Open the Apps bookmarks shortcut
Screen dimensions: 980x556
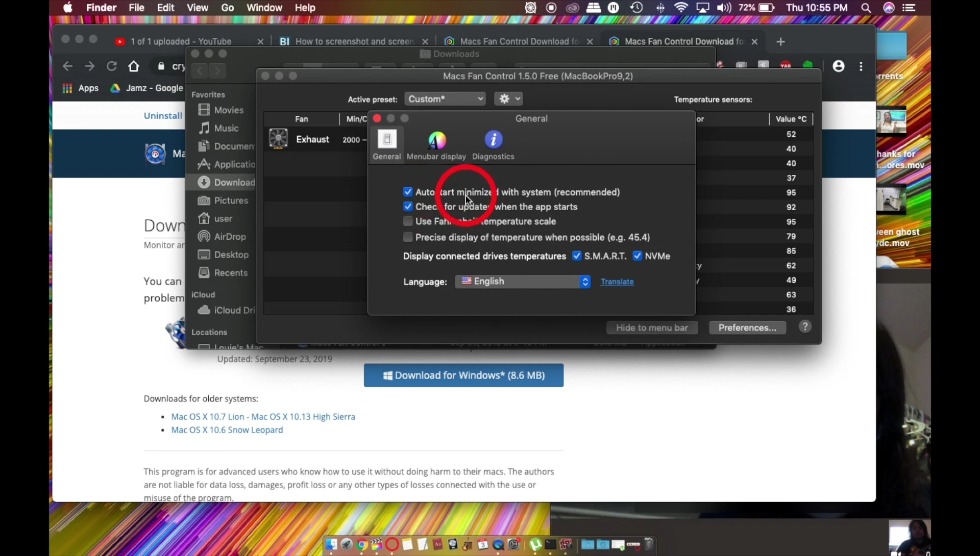click(81, 88)
